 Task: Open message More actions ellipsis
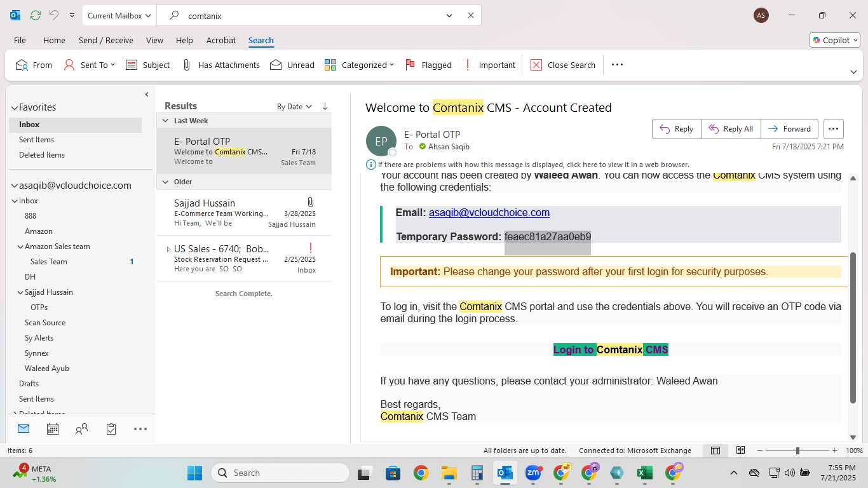(x=833, y=128)
